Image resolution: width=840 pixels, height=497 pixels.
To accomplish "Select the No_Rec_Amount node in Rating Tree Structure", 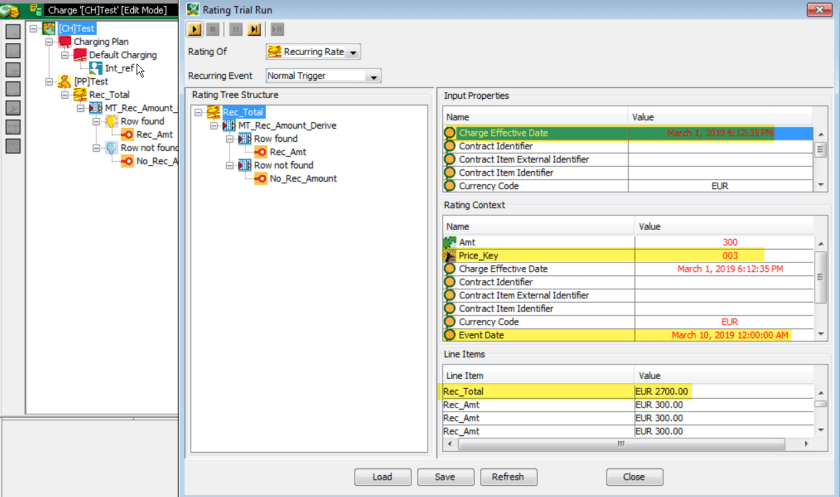I will [303, 178].
